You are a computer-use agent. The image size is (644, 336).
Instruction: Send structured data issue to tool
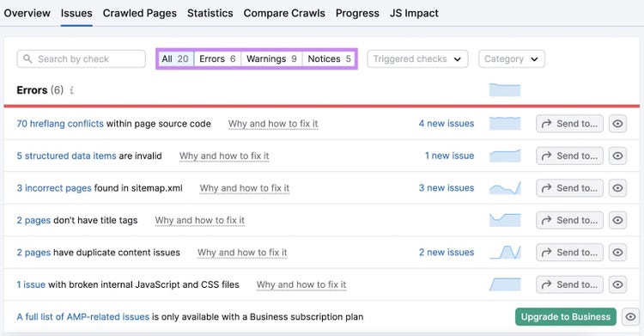(569, 156)
